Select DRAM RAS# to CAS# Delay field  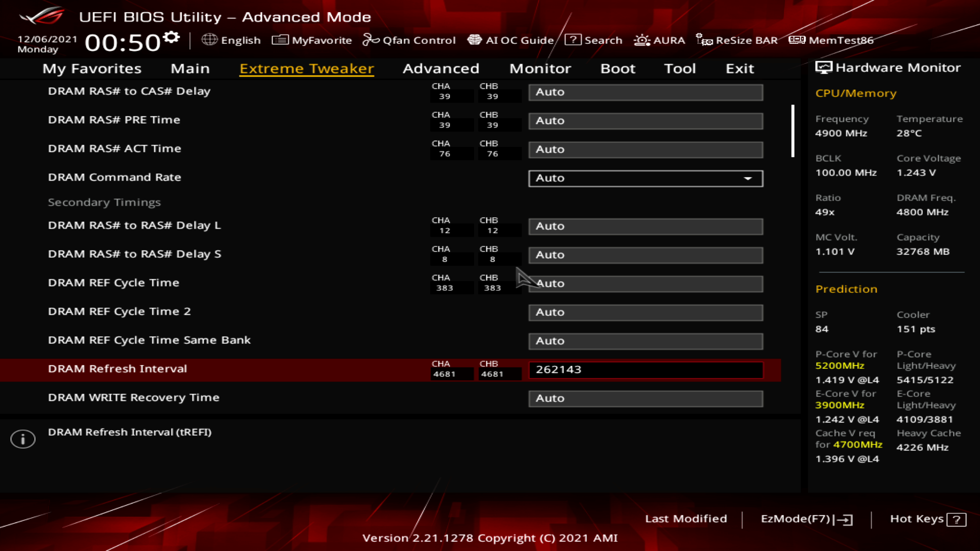645,92
